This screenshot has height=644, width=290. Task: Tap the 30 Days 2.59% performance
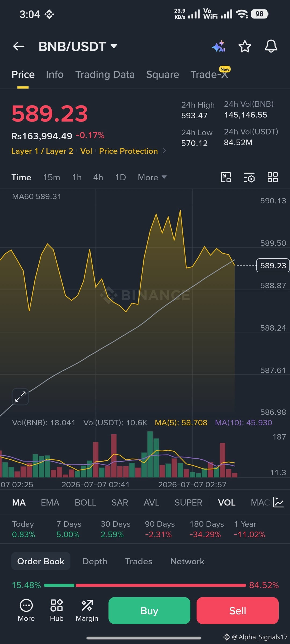[115, 529]
